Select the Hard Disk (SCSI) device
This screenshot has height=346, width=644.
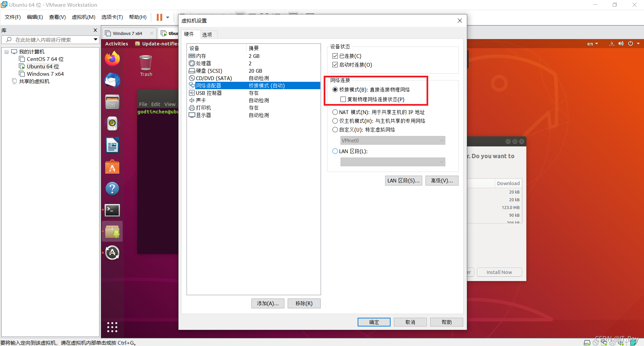click(253, 71)
